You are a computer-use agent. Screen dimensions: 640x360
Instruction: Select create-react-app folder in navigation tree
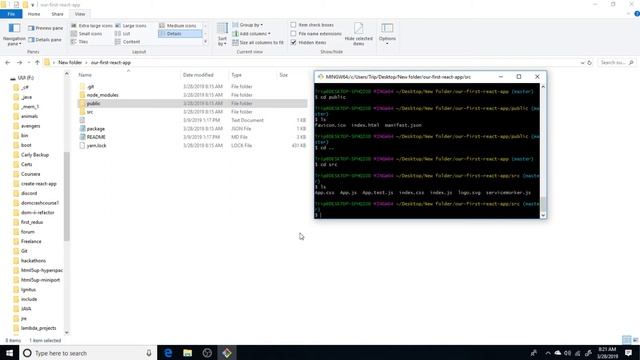pyautogui.click(x=38, y=184)
